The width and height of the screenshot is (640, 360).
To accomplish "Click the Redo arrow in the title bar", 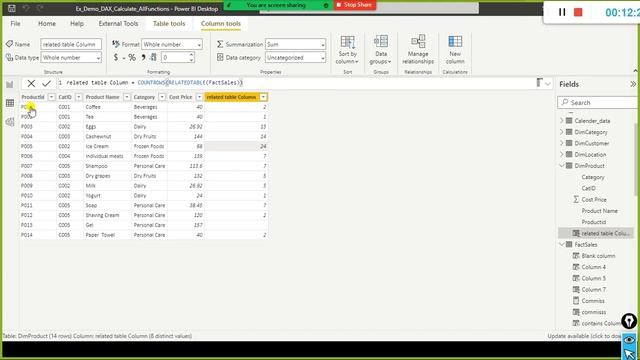I will [x=40, y=8].
